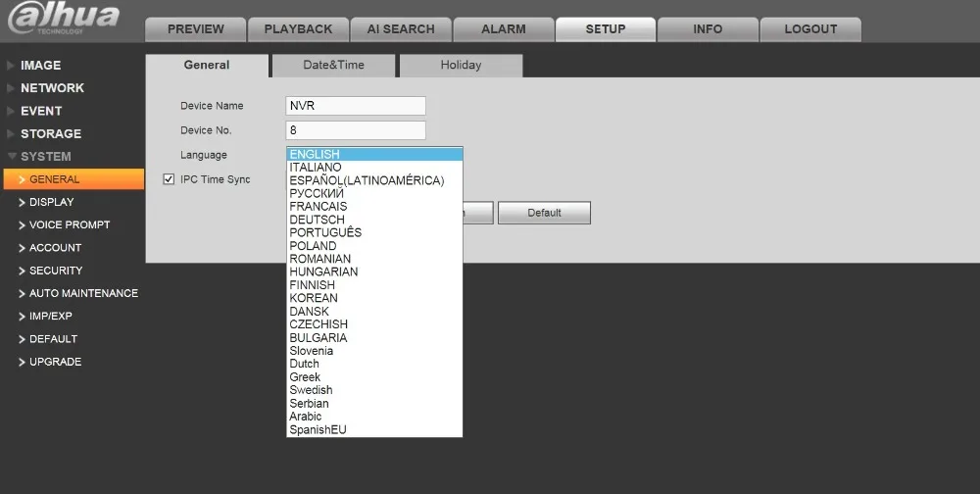Viewport: 980px width, 494px height.
Task: Open the INFO tab
Action: (708, 29)
